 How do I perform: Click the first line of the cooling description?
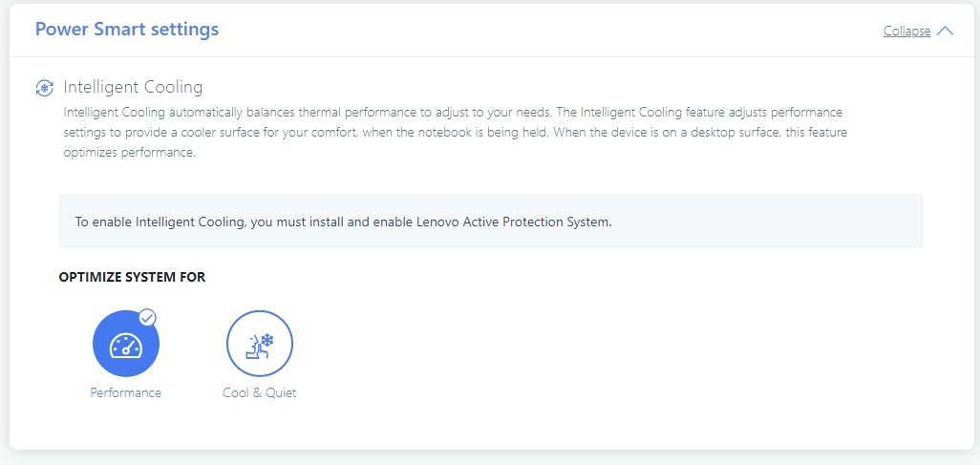[x=453, y=113]
